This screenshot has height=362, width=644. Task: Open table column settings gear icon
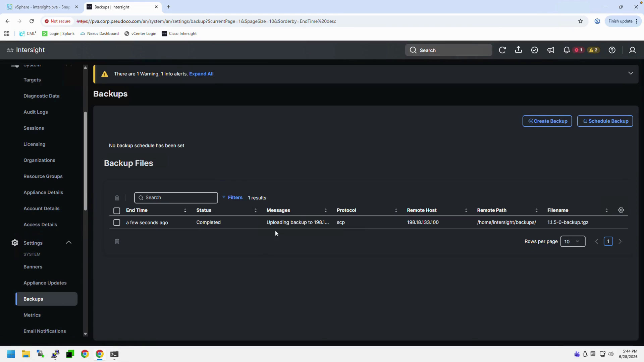click(621, 210)
